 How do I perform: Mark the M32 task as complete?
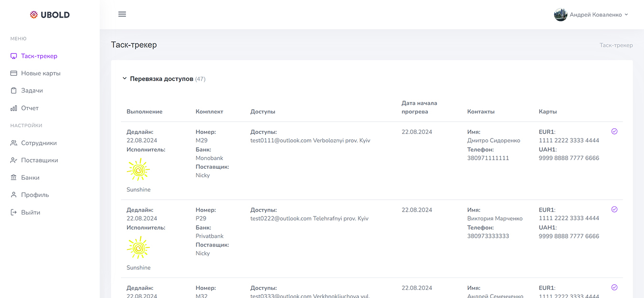614,288
